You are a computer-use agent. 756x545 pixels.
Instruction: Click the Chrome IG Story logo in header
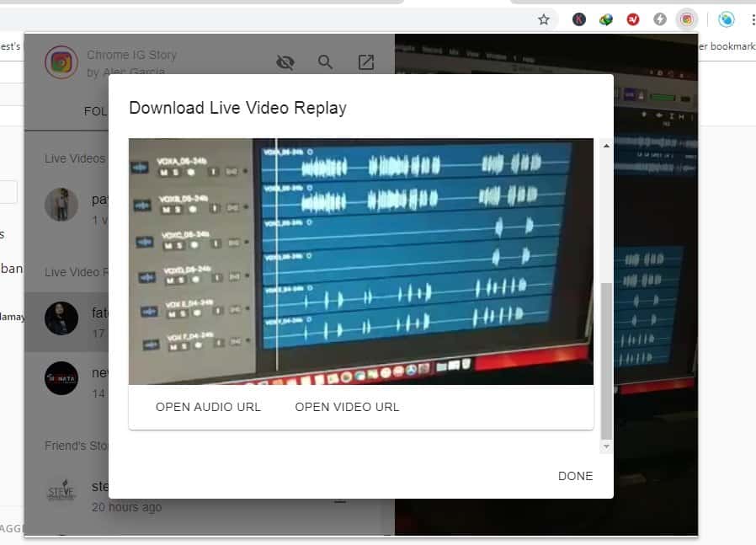61,62
